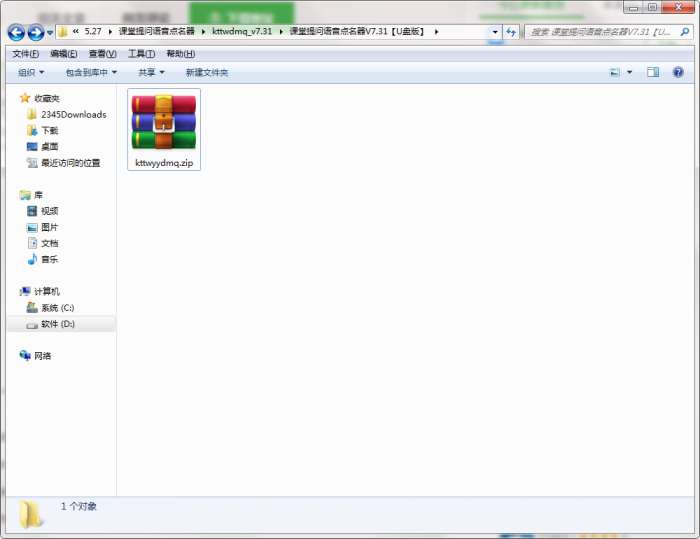Open the 音乐 library

click(50, 259)
